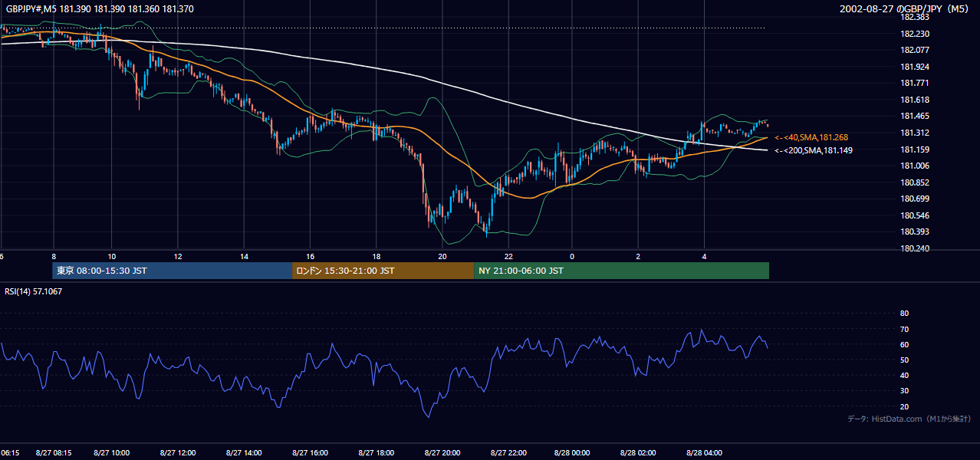Click price axis value 180.699
This screenshot has height=460, width=980.
click(x=915, y=199)
